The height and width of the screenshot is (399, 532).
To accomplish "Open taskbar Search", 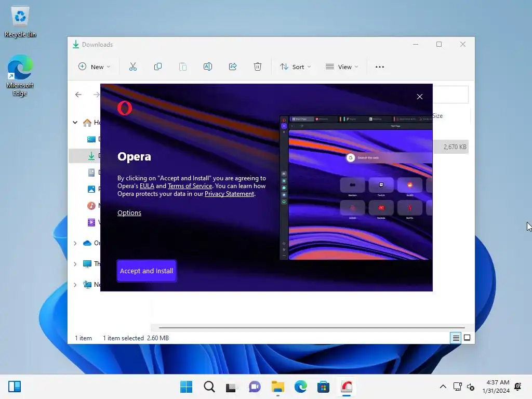I will [x=209, y=387].
